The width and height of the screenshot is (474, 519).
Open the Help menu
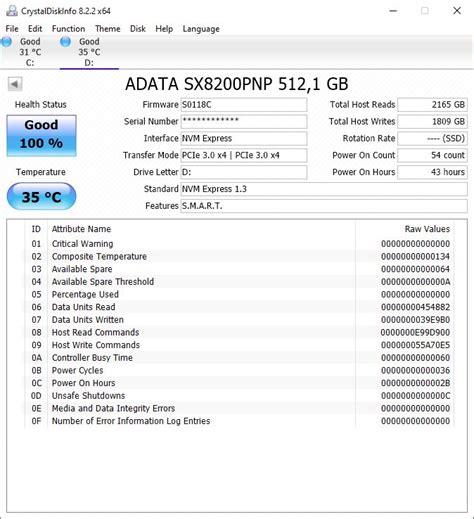click(x=164, y=29)
